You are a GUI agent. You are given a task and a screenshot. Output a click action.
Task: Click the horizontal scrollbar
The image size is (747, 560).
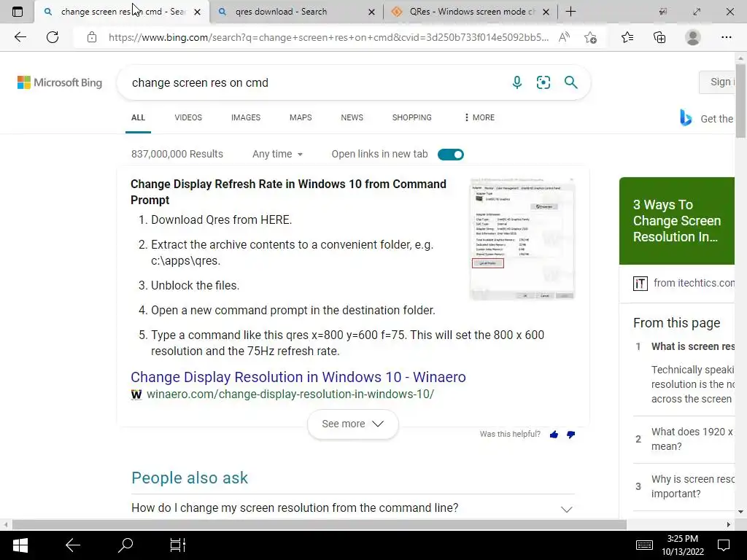click(320, 525)
